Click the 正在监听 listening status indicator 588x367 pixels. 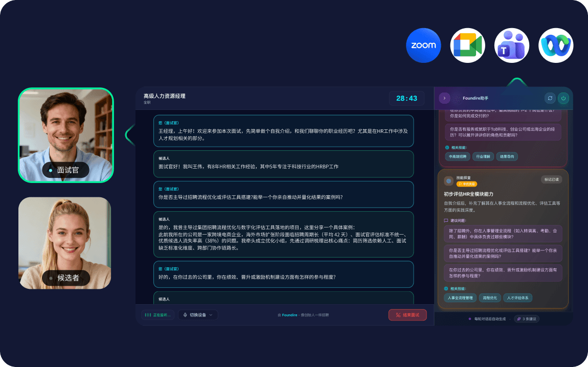(x=157, y=315)
